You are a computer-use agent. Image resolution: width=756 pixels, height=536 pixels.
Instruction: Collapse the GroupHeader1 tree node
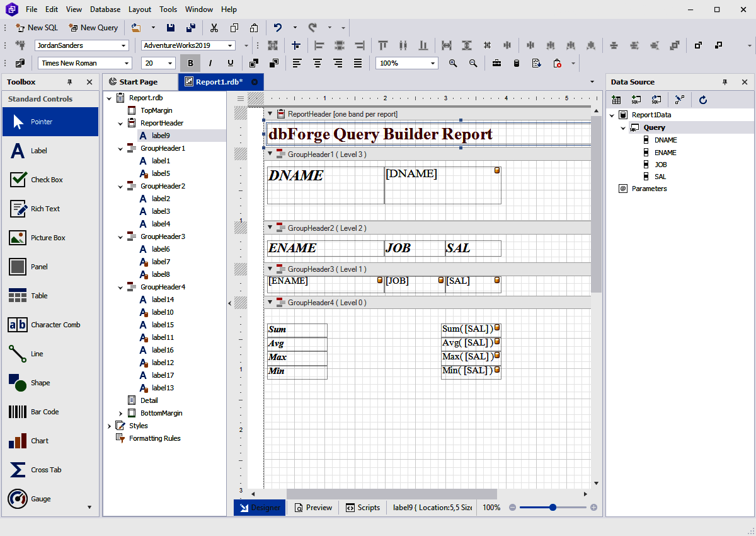point(120,148)
